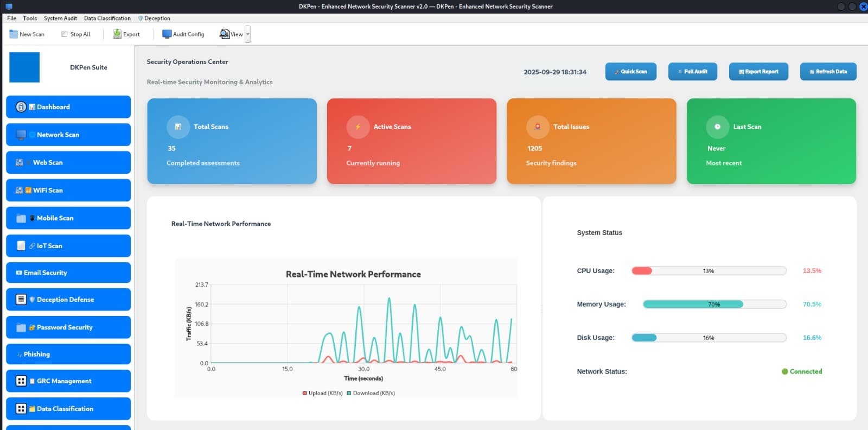Click the Total Issues summary card
Viewport: 868px width, 430px height.
591,141
